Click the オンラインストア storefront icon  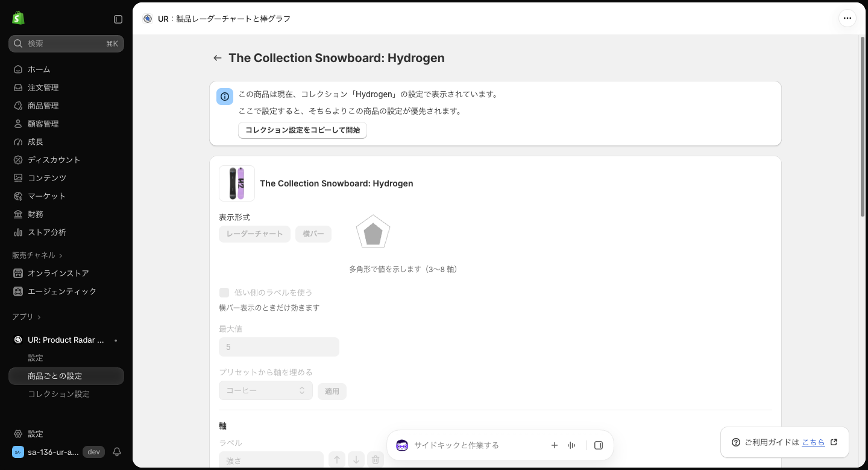[18, 273]
